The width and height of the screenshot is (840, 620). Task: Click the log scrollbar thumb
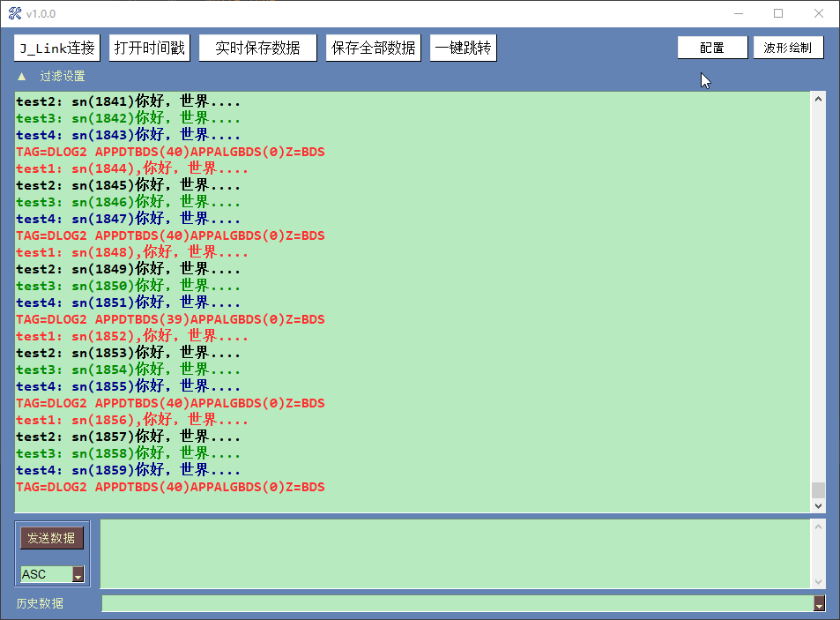click(818, 489)
